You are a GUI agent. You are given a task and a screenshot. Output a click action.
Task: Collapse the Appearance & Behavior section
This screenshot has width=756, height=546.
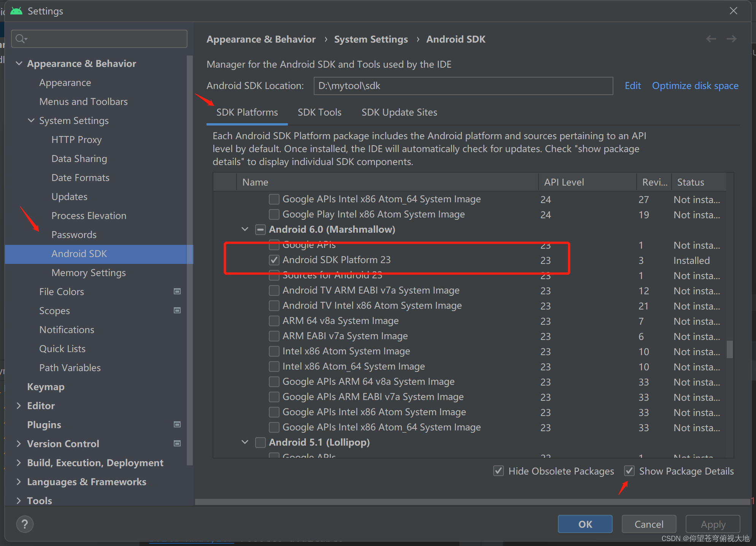click(x=19, y=63)
